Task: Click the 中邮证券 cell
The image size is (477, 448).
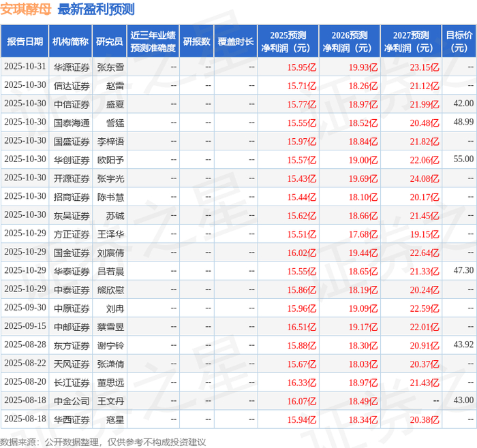Action: 72,327
